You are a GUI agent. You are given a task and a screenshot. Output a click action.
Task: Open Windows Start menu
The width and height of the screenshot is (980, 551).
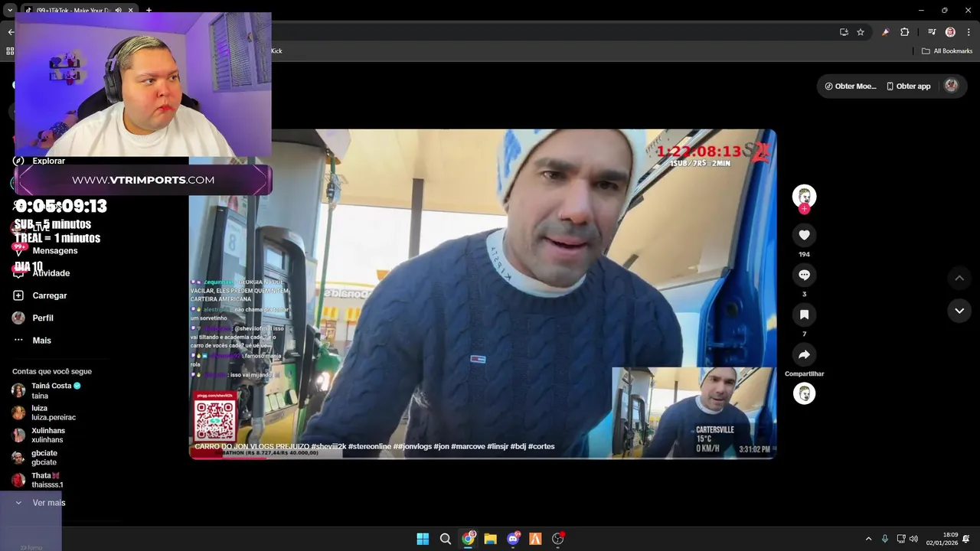coord(423,539)
